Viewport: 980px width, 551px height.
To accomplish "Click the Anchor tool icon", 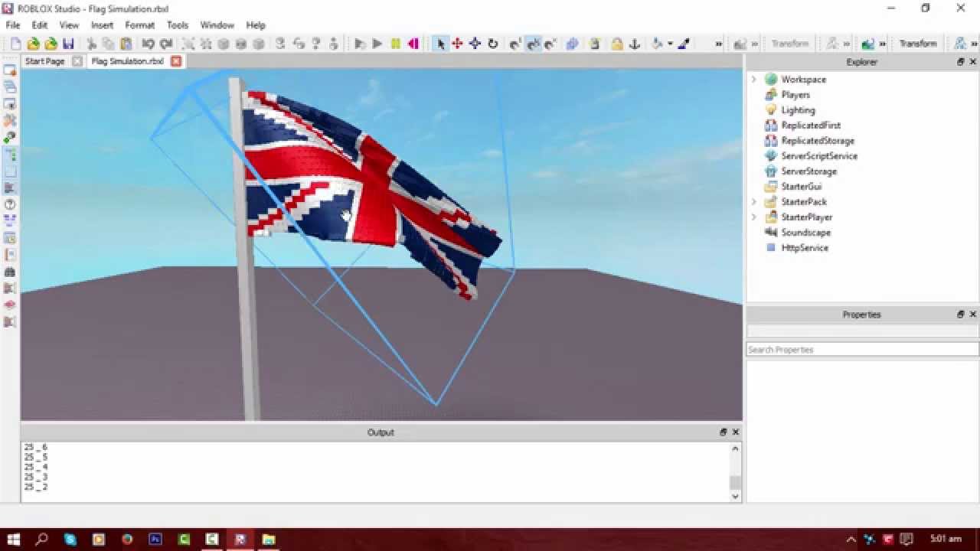I will 634,44.
